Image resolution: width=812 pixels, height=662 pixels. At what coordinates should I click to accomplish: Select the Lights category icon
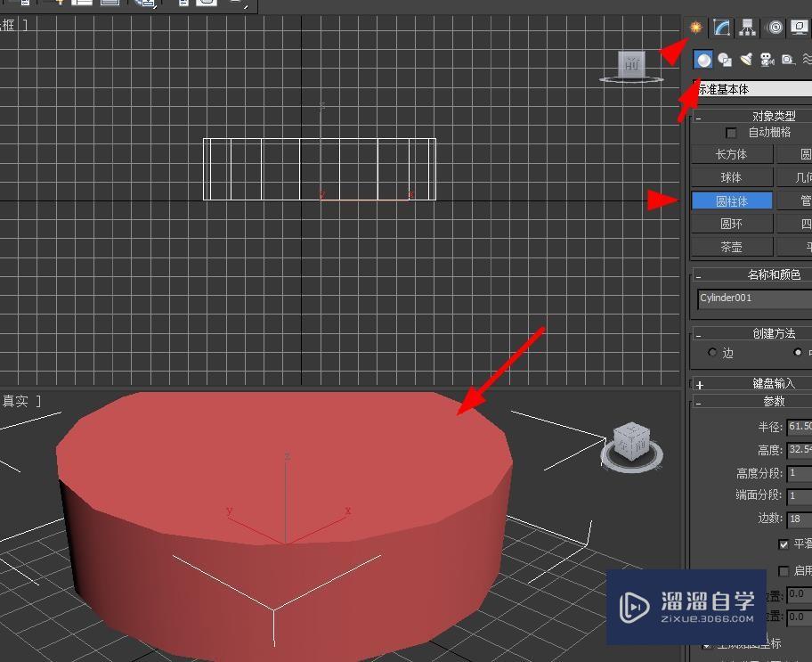click(746, 60)
